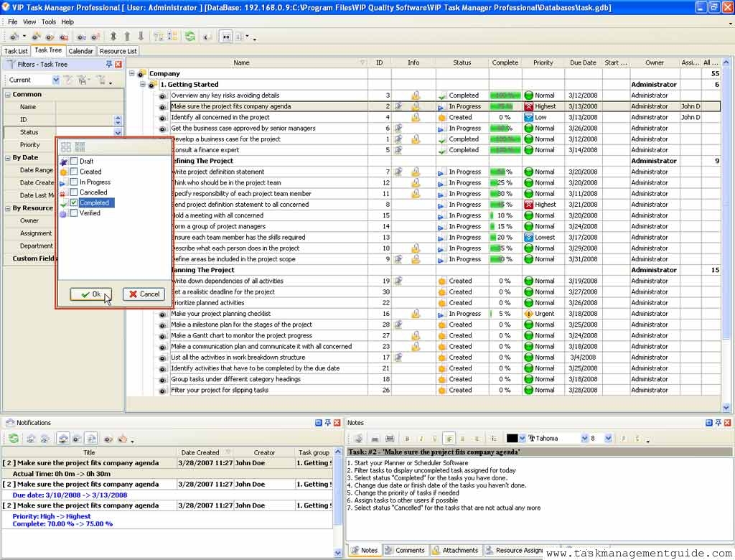Image resolution: width=735 pixels, height=560 pixels.
Task: Open the Tools menu
Action: tap(48, 22)
